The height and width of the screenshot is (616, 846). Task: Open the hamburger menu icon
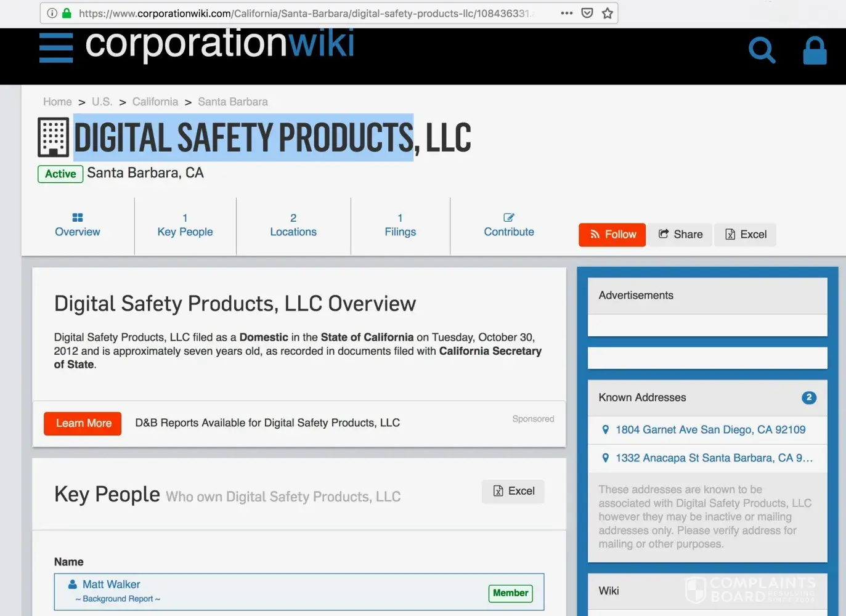point(56,48)
